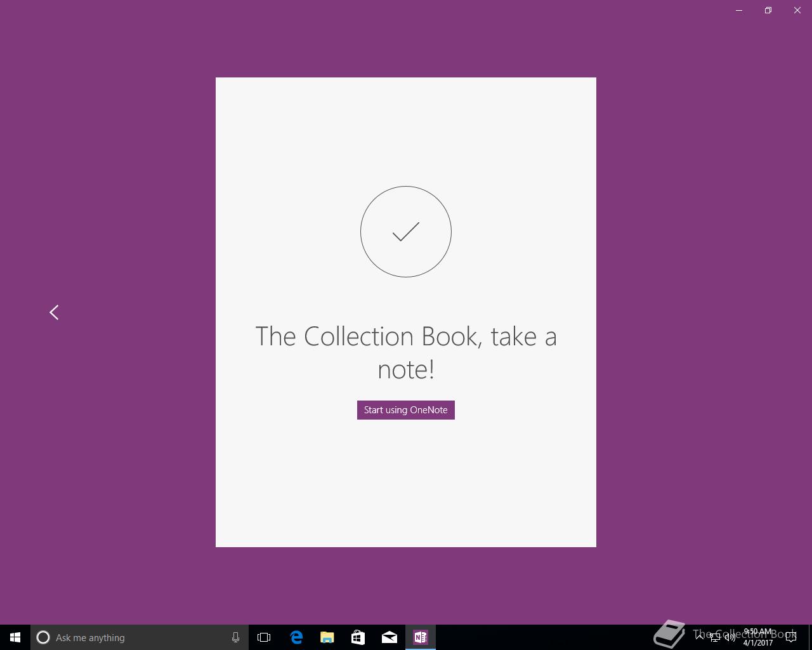Open the Windows Store taskbar icon
This screenshot has width=812, height=650.
(x=358, y=637)
